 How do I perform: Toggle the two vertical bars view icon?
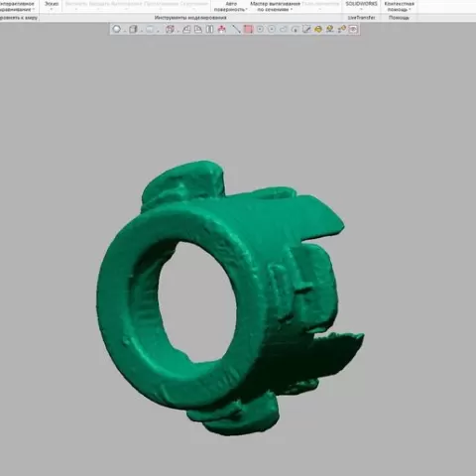(210, 29)
